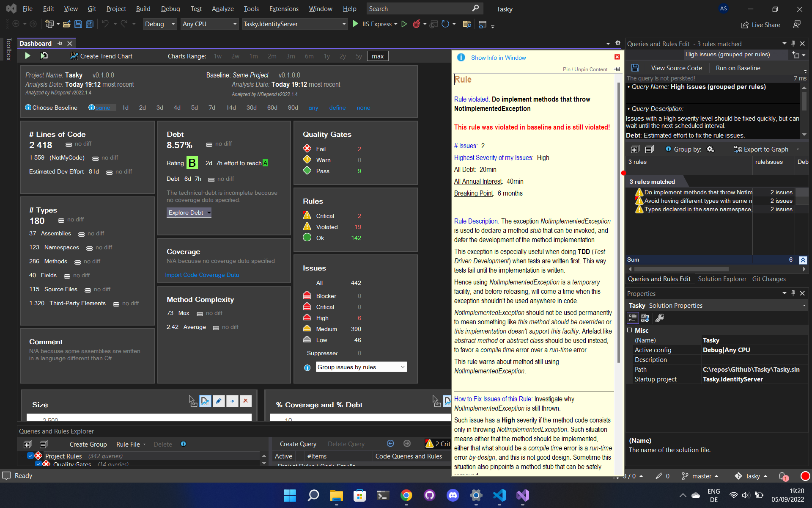This screenshot has height=508, width=812.
Task: Click the save query icon in Queries panel
Action: click(x=635, y=68)
